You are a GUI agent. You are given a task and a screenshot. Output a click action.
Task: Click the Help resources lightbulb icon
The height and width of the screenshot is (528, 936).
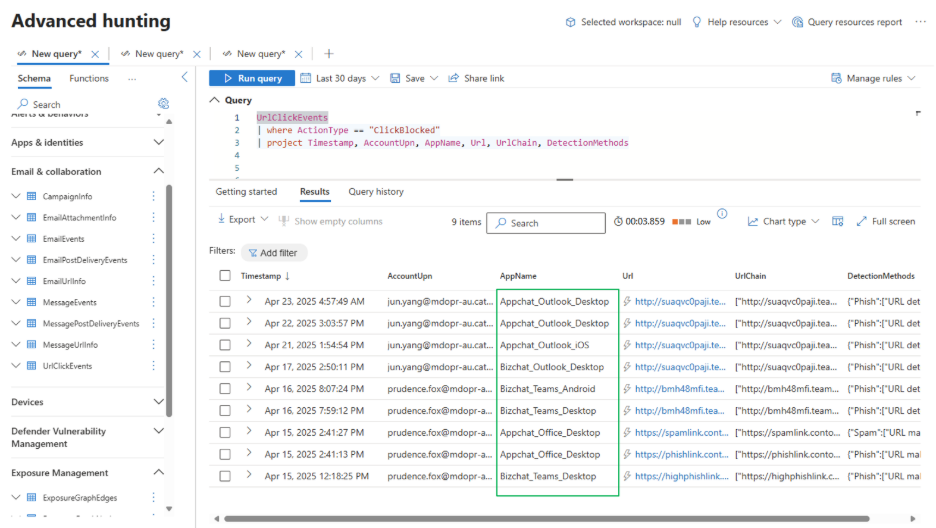tap(696, 22)
